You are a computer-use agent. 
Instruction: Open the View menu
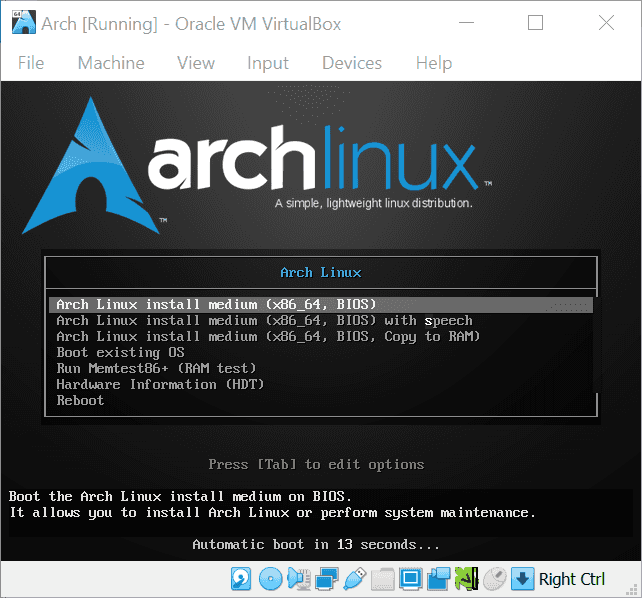[196, 63]
